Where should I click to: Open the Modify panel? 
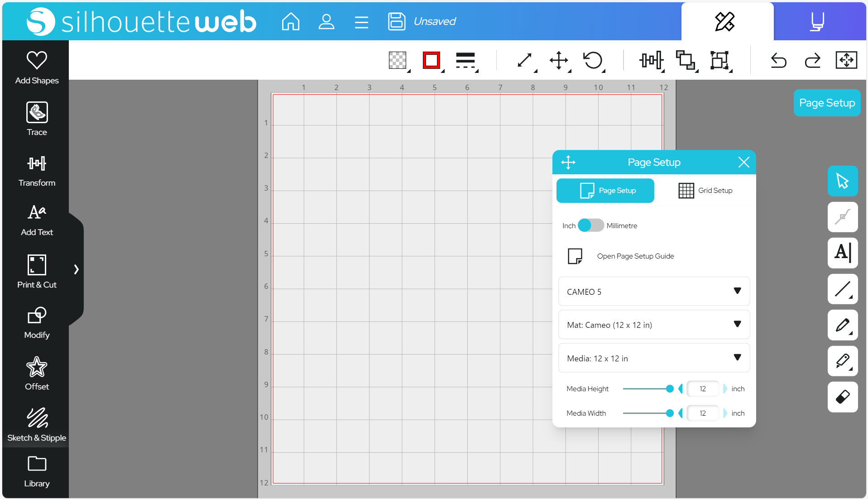tap(37, 323)
